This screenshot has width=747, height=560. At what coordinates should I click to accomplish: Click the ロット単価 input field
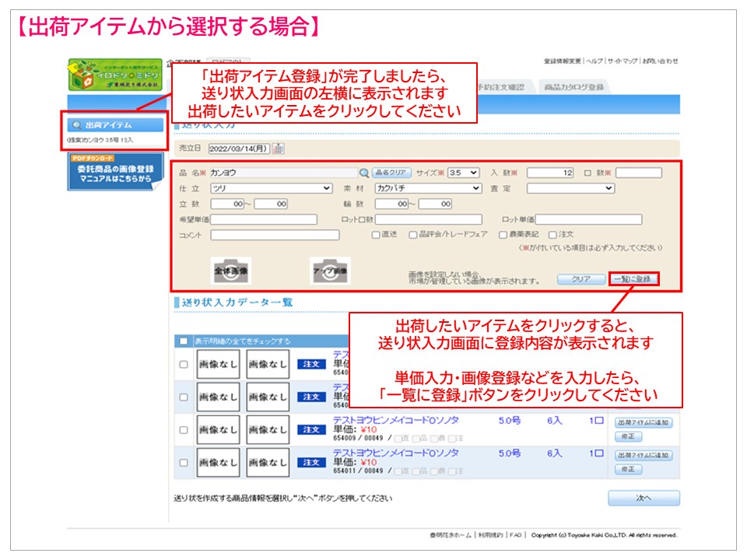[x=588, y=219]
